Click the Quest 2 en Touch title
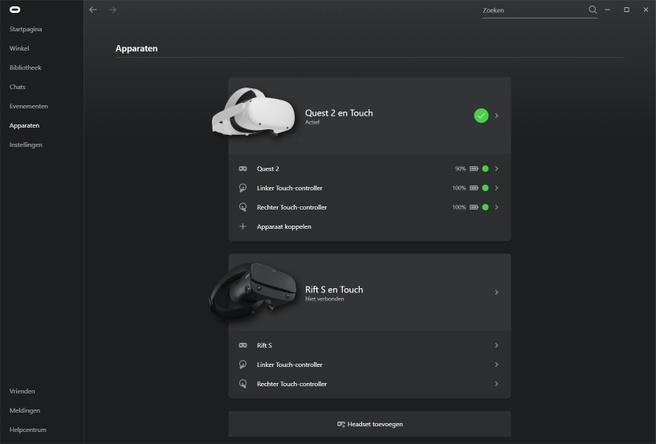656x444 pixels. [339, 113]
